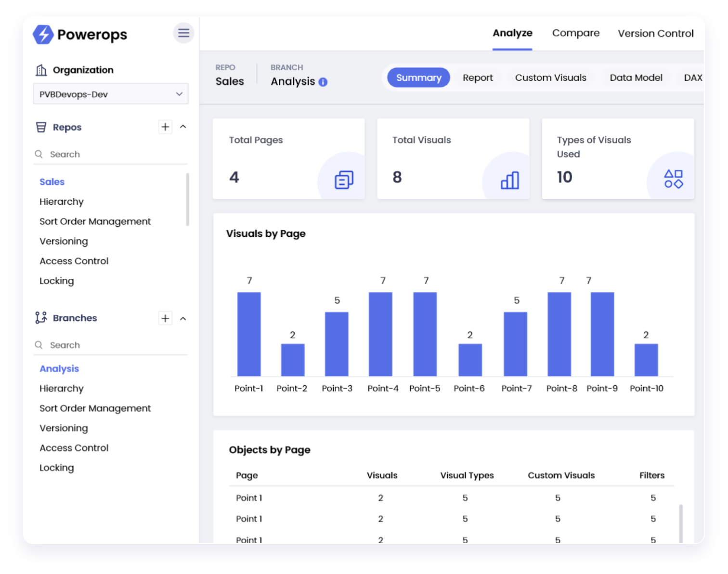Add a new repo with plus icon
Screen dimensions: 728x574
point(165,127)
